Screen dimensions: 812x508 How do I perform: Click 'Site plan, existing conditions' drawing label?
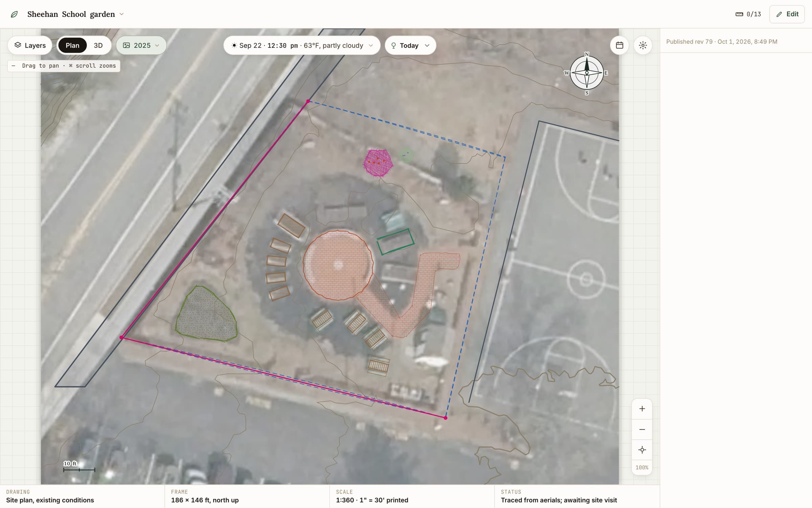(50, 500)
